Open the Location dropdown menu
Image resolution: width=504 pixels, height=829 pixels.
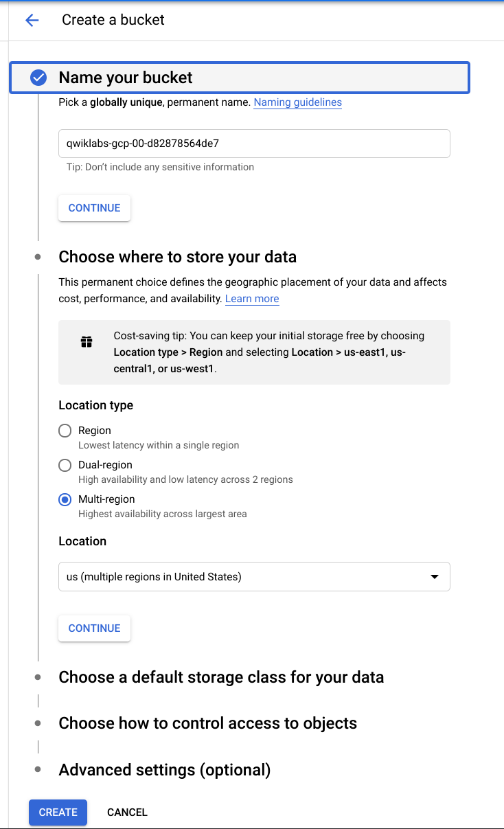(253, 577)
